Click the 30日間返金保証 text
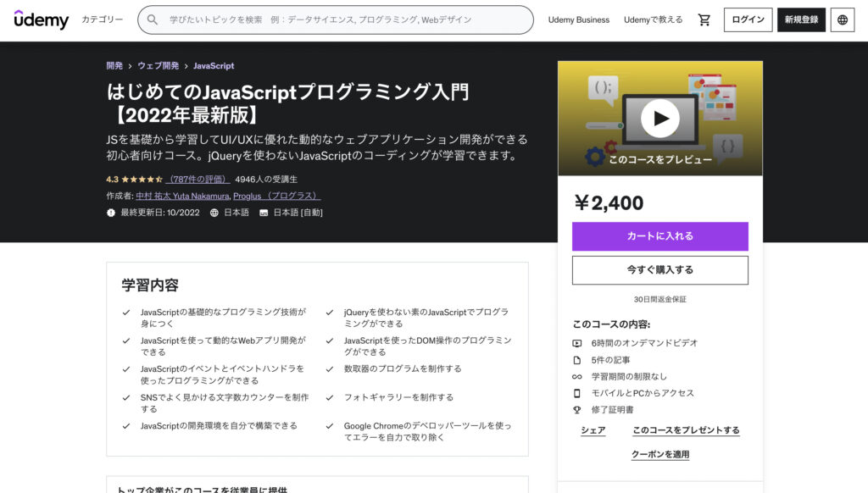Screen dimensions: 868x493 (659, 299)
